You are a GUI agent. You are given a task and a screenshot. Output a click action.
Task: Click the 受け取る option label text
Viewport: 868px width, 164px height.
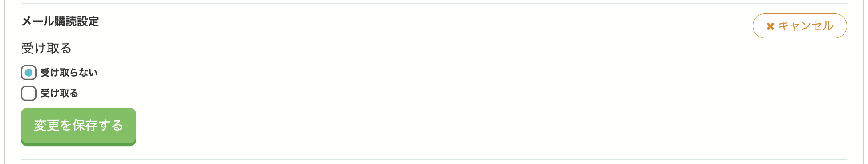59,93
